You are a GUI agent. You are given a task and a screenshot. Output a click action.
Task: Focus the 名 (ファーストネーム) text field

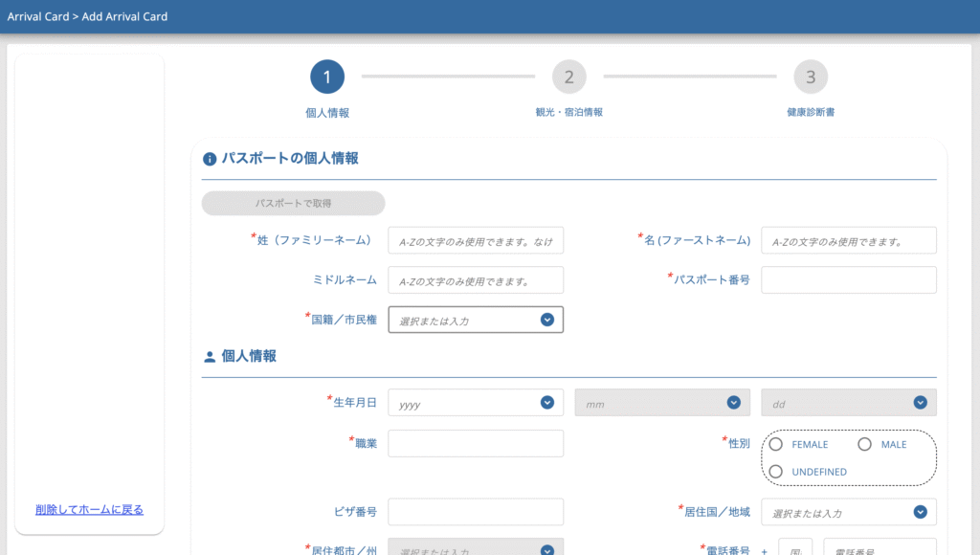pyautogui.click(x=848, y=241)
